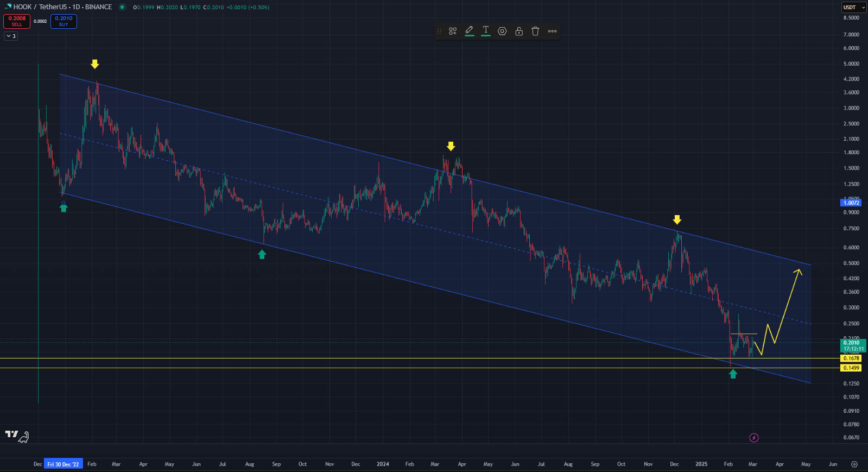Open drawing templates in floating toolbar
This screenshot has width=868, height=472.
(453, 32)
